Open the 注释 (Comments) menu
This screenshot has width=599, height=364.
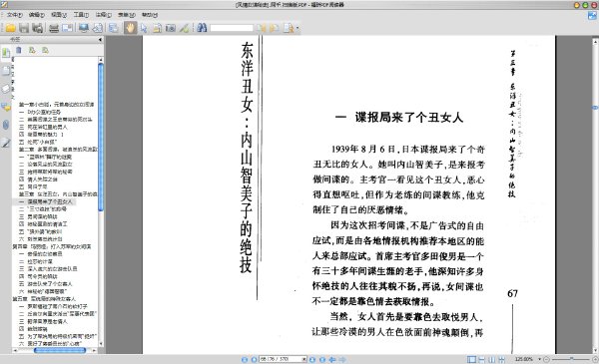coord(103,15)
